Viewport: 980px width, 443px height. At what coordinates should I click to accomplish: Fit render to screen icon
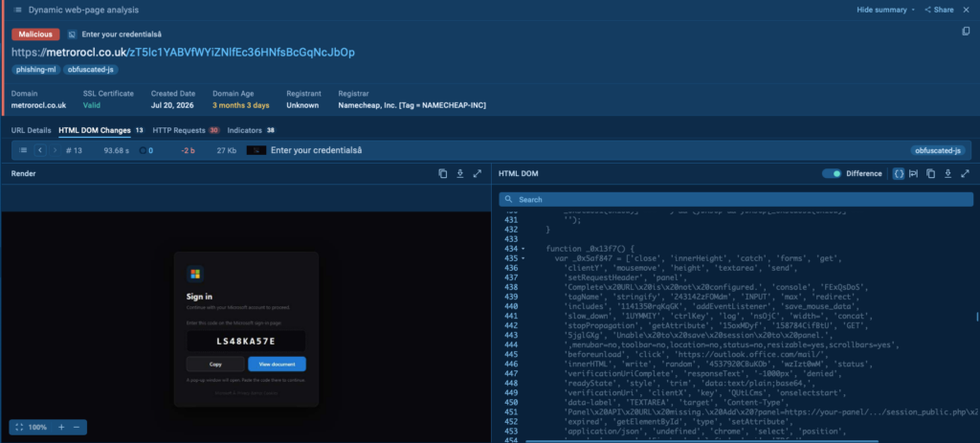19,428
